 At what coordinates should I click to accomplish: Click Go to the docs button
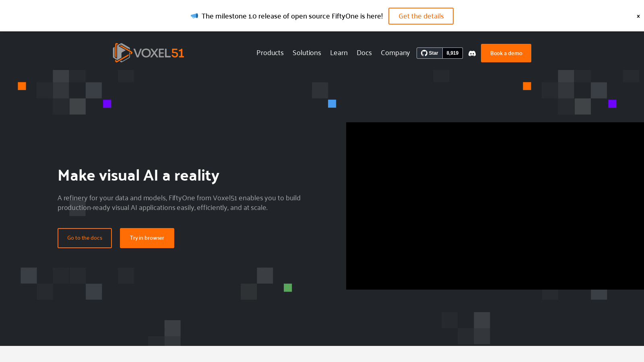[85, 238]
